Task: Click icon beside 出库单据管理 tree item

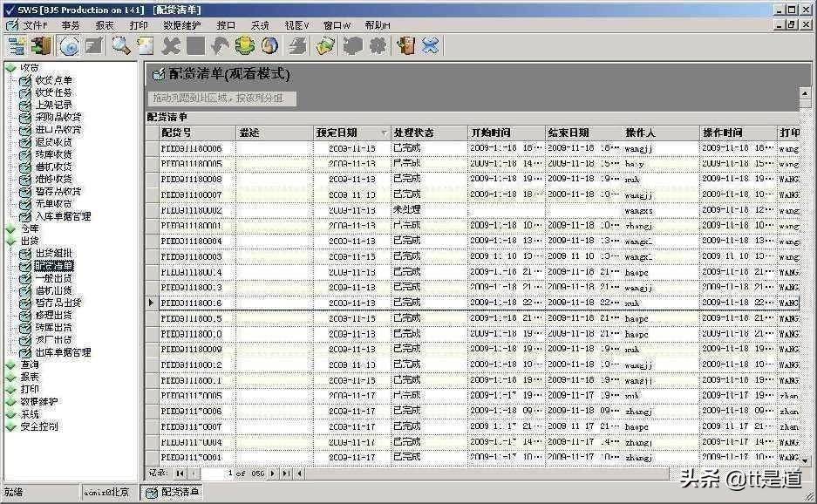Action: 25,352
